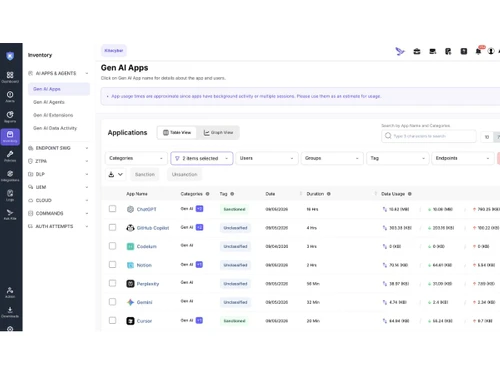
Task: Click the Gemini logo icon
Action: click(130, 302)
